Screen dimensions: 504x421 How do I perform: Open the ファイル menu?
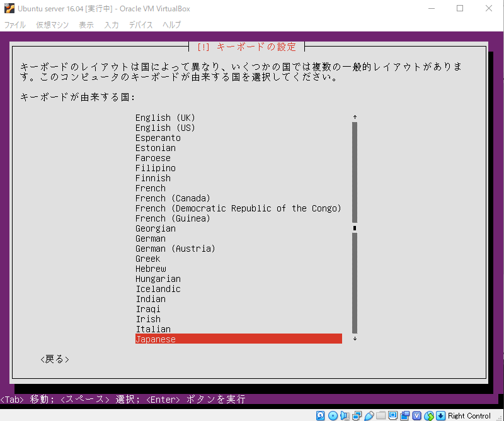coord(14,25)
